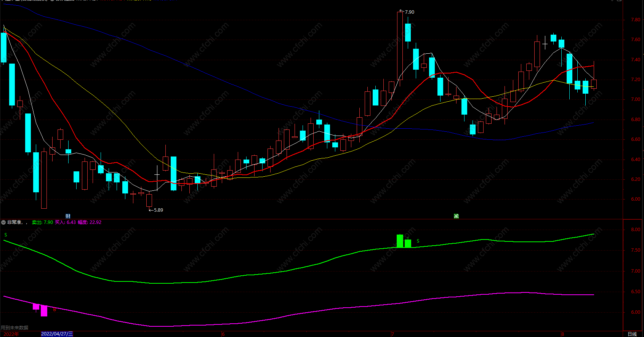Open the 日线 period selector
644x337 pixels.
tap(632, 334)
